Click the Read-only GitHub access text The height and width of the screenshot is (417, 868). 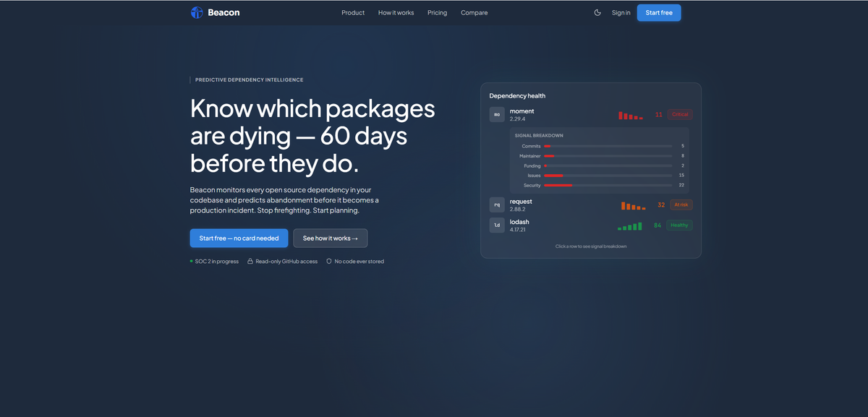tap(286, 262)
